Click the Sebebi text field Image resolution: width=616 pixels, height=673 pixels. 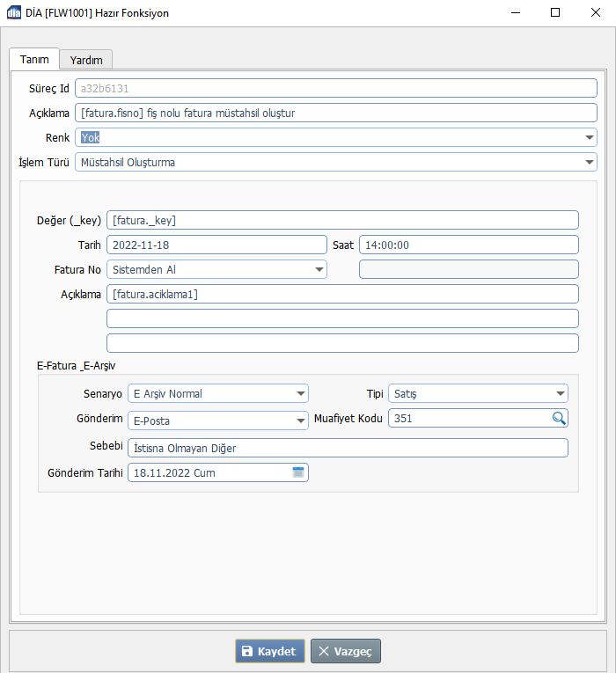(347, 449)
